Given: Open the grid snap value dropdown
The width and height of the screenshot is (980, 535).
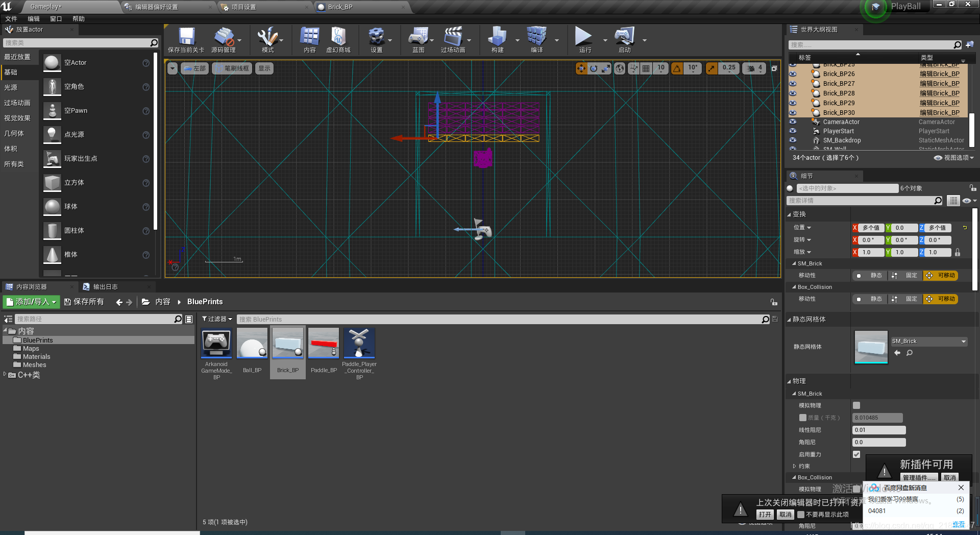Looking at the screenshot, I should 661,68.
